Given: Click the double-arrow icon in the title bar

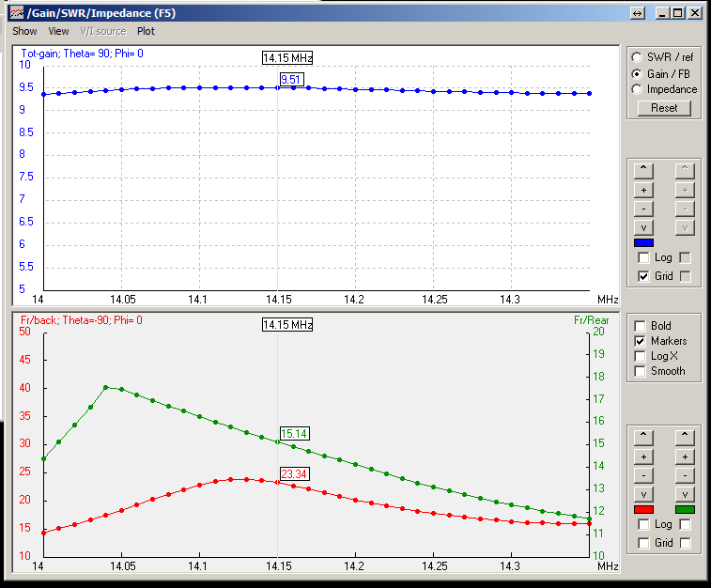Looking at the screenshot, I should pyautogui.click(x=638, y=13).
